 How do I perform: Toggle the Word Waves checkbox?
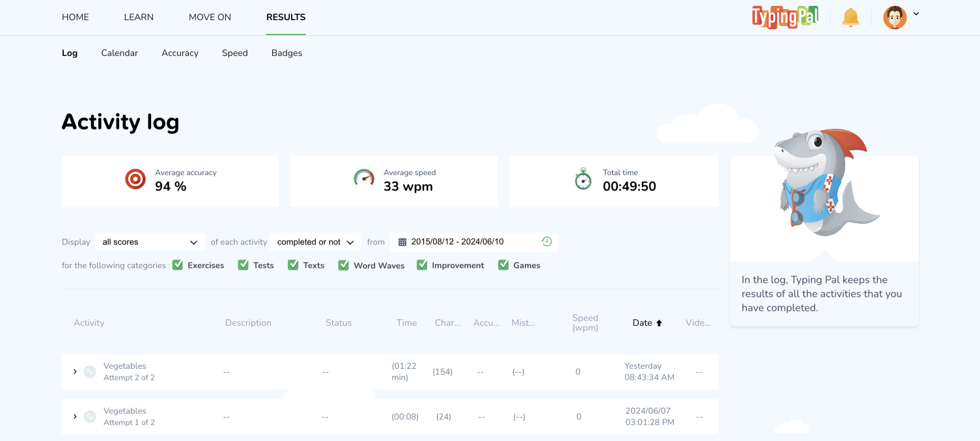tap(344, 265)
